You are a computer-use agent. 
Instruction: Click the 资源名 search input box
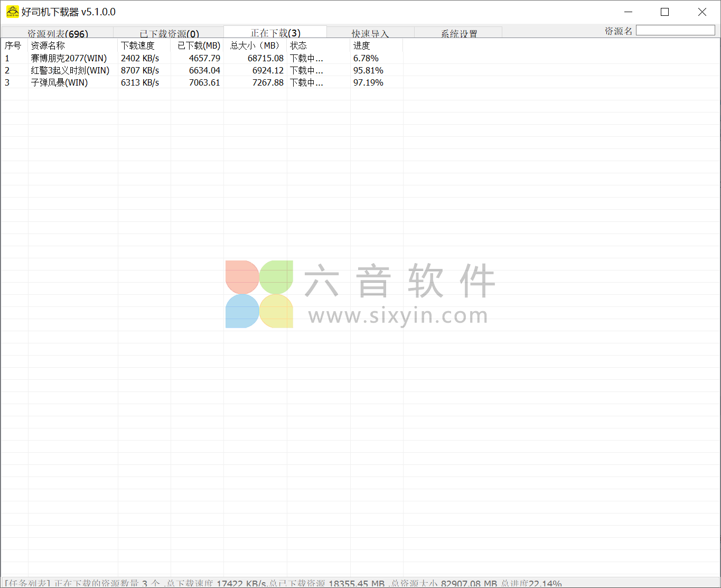676,30
